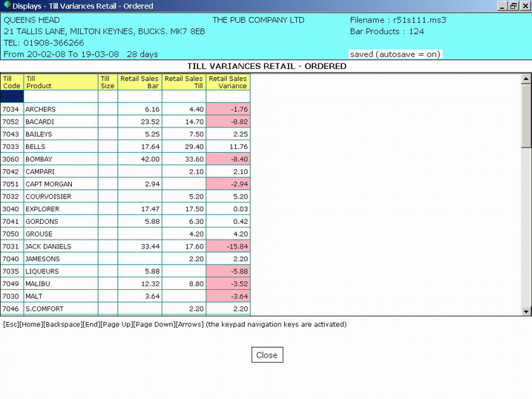
Task: Select the blue highlighted empty code cell
Action: point(12,96)
